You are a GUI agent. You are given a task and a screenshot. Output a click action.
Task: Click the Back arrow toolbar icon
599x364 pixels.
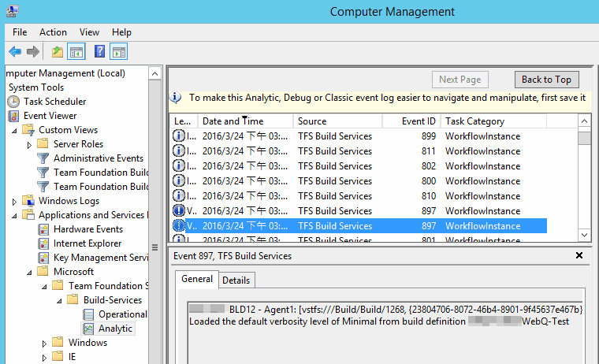coord(14,52)
